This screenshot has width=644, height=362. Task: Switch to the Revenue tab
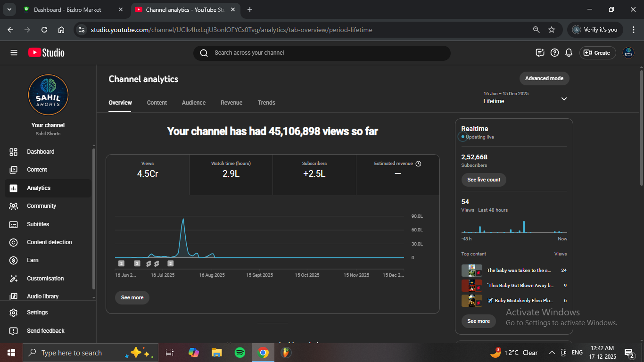point(231,103)
